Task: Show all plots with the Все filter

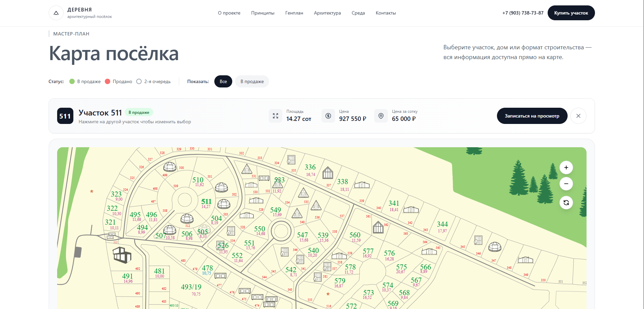Action: pyautogui.click(x=223, y=81)
